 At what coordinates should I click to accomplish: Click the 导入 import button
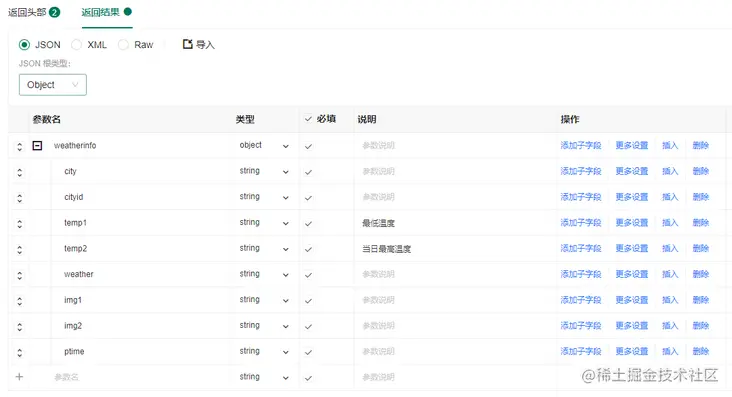click(199, 44)
